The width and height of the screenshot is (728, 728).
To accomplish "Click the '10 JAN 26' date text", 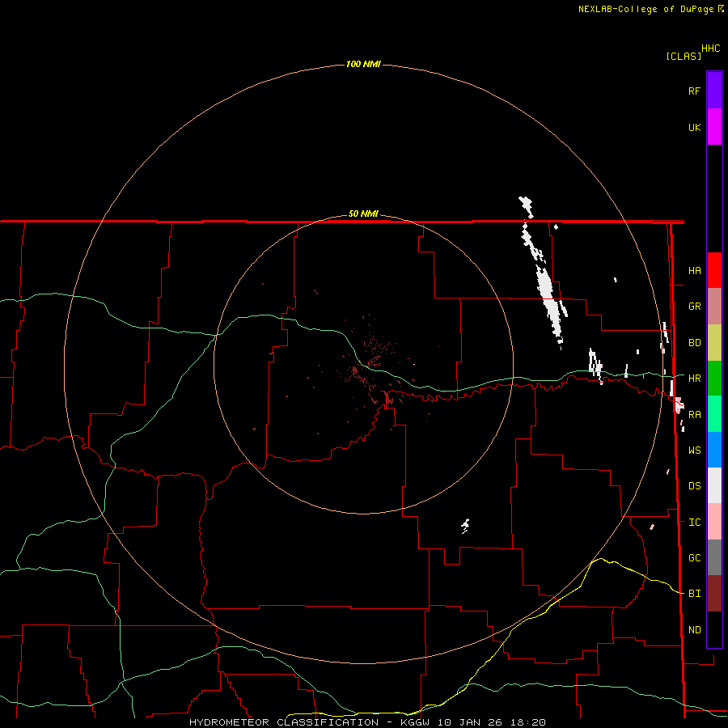I will (470, 722).
